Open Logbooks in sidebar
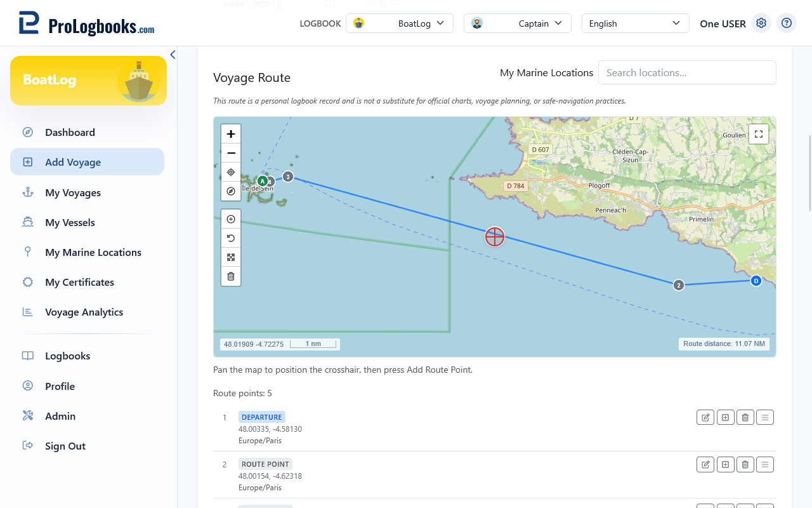This screenshot has height=508, width=812. pyautogui.click(x=87, y=356)
